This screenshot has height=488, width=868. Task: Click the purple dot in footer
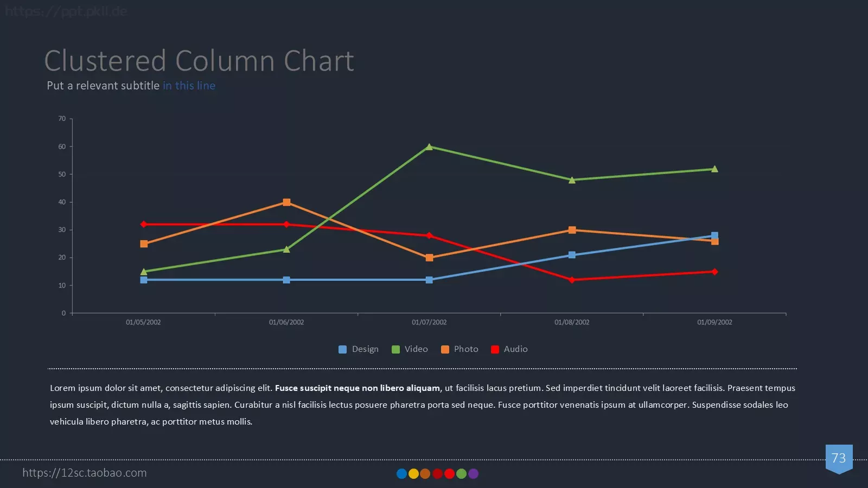pyautogui.click(x=473, y=474)
